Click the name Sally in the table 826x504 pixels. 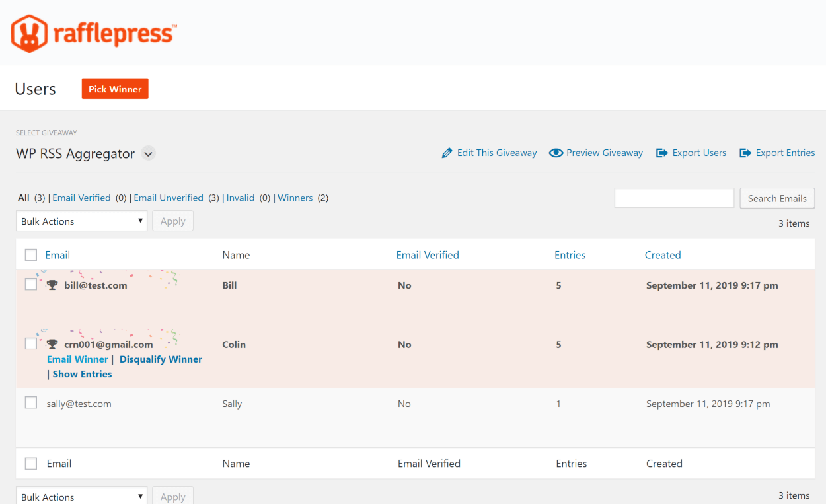tap(232, 404)
